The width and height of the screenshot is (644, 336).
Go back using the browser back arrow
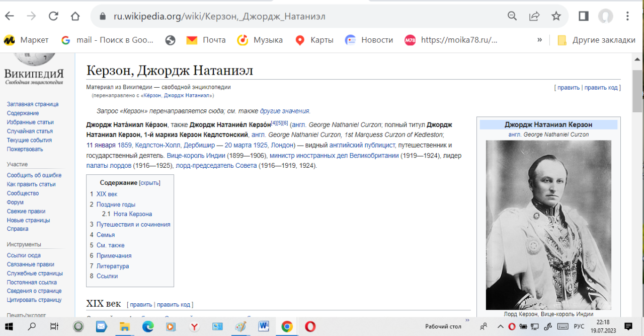coord(10,16)
